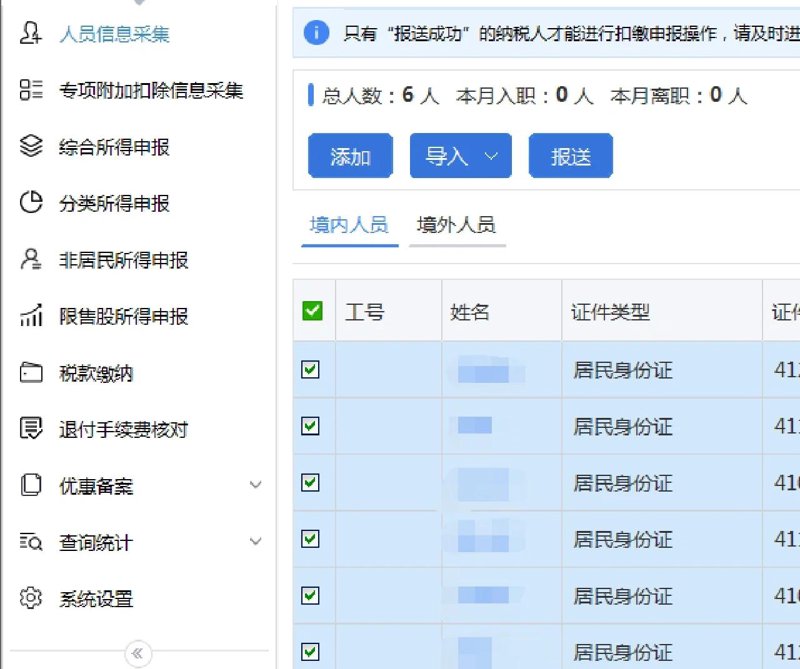Uncheck the fourth row checkbox

coord(310,538)
